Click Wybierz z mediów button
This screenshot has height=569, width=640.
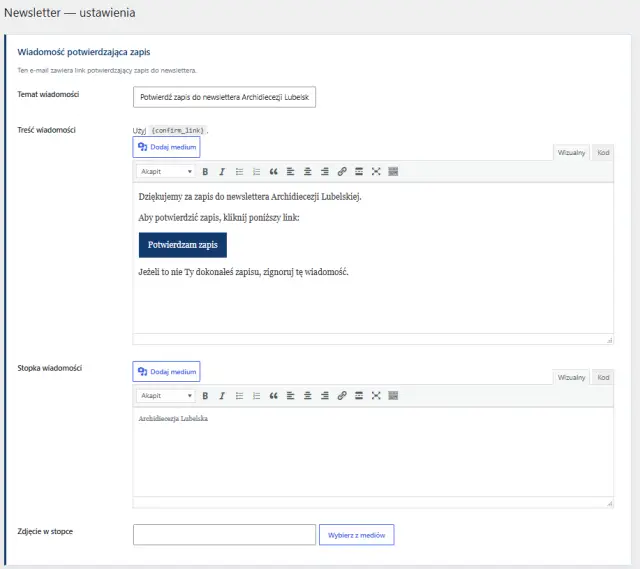(x=357, y=535)
